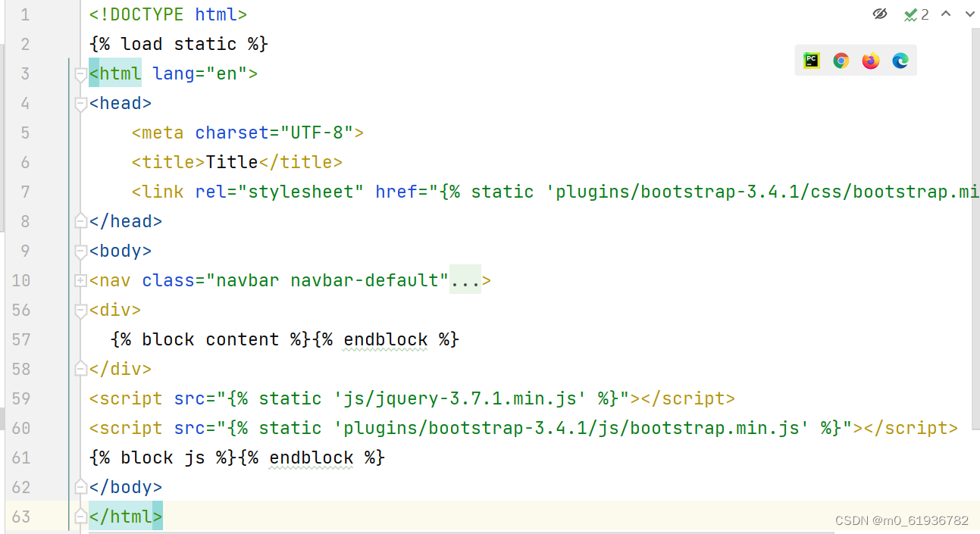The image size is (980, 534).
Task: Click line number 1 in the gutter
Action: [x=26, y=14]
